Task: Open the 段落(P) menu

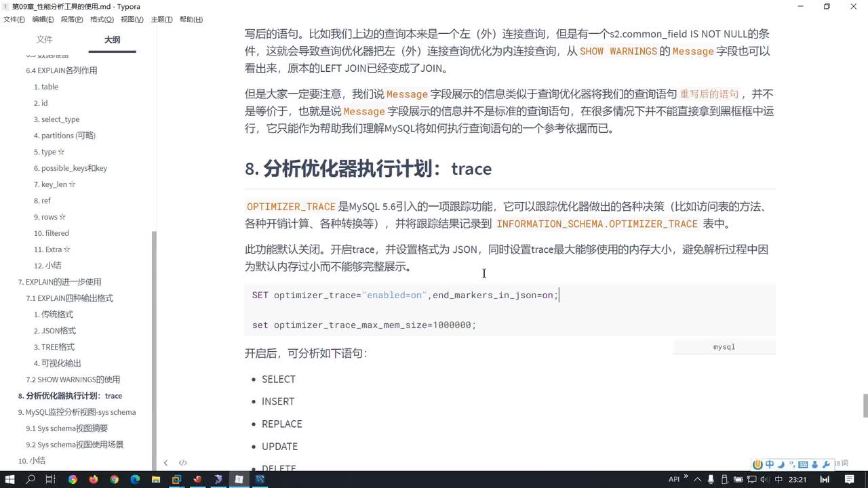Action: coord(72,19)
